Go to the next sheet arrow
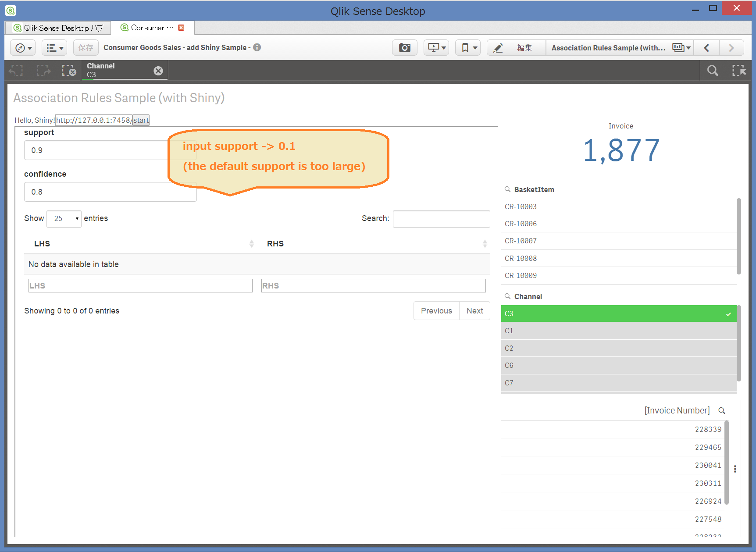This screenshot has width=756, height=552. 731,48
